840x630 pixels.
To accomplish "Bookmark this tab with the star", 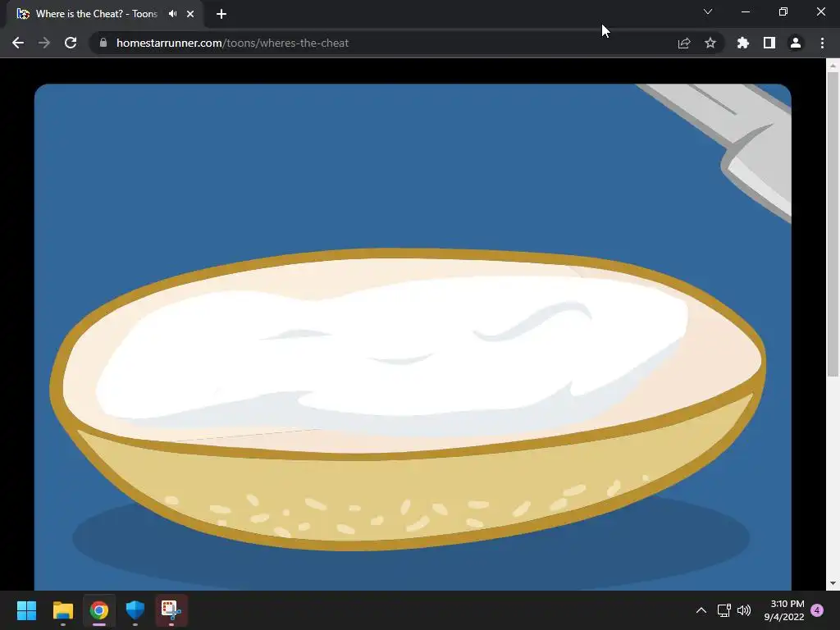I will pos(710,43).
